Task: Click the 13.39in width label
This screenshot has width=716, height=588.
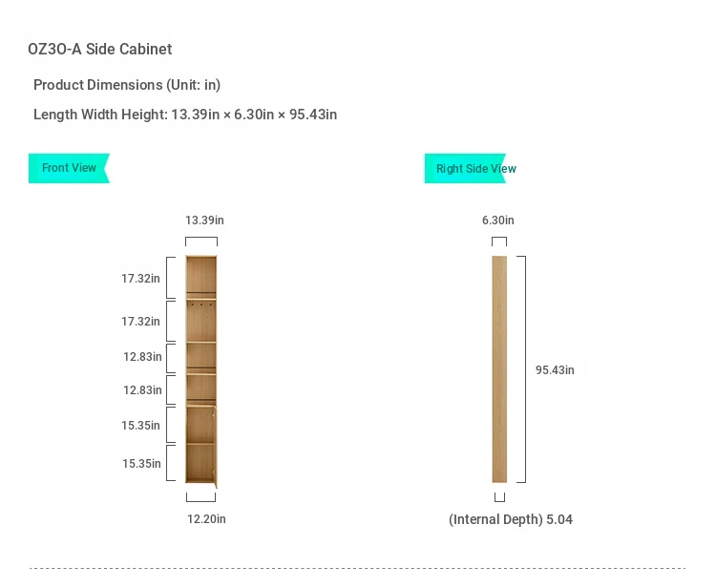Action: (x=204, y=220)
